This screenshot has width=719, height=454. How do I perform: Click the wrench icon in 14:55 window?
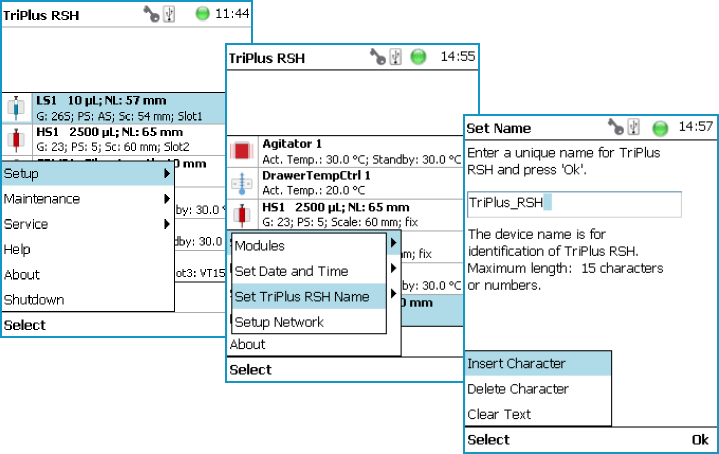point(377,57)
